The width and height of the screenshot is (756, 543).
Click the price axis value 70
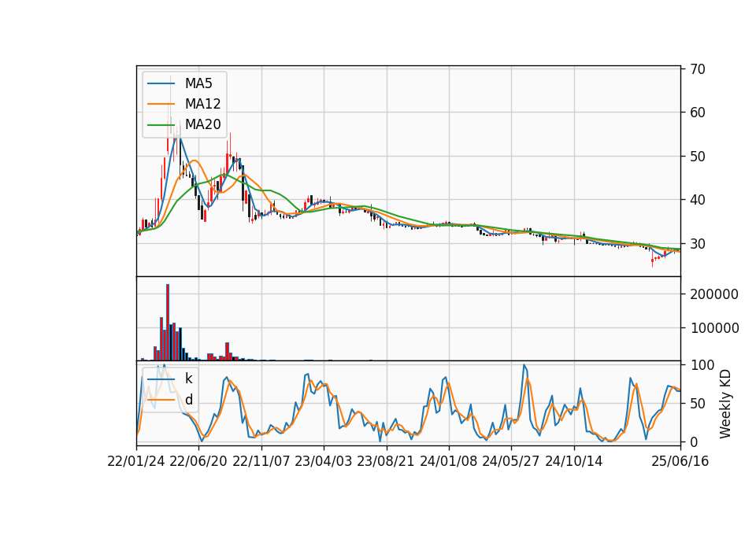tap(698, 69)
